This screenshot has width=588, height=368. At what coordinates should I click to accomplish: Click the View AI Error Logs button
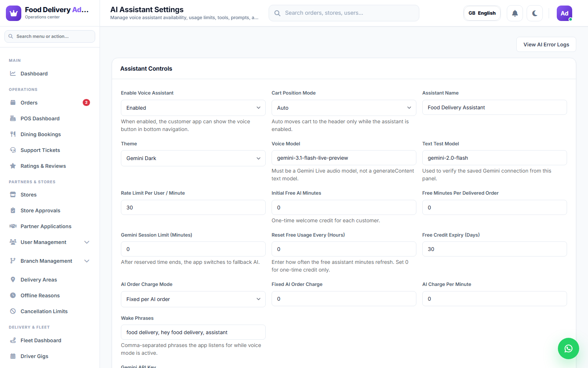point(546,45)
